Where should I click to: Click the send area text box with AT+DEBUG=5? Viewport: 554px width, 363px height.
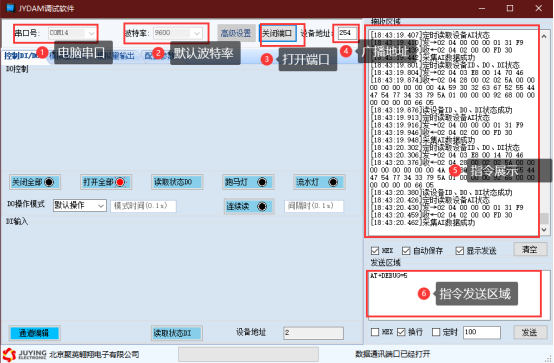coord(459,294)
